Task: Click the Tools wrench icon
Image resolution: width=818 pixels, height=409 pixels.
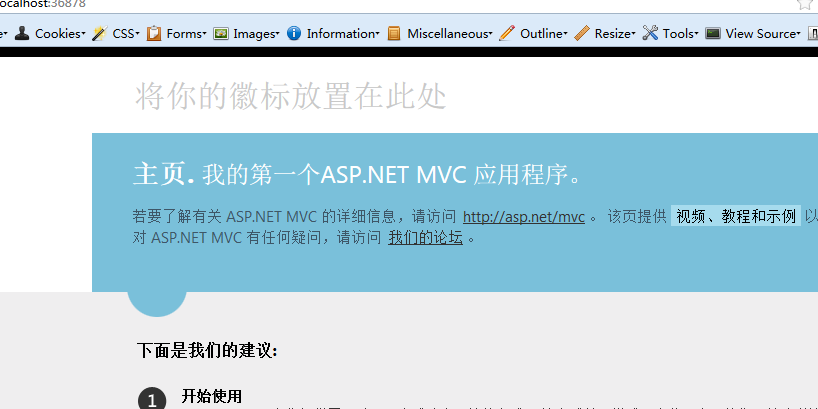Action: click(650, 33)
